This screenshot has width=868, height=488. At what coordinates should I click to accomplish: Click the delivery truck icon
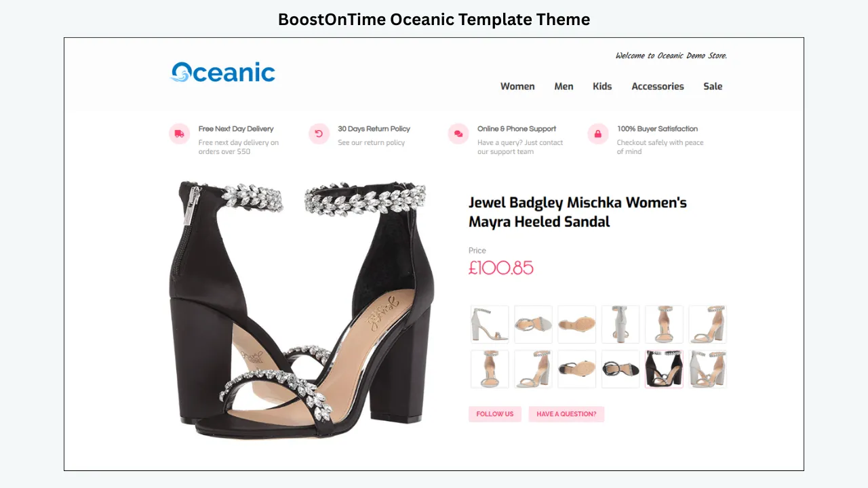179,134
